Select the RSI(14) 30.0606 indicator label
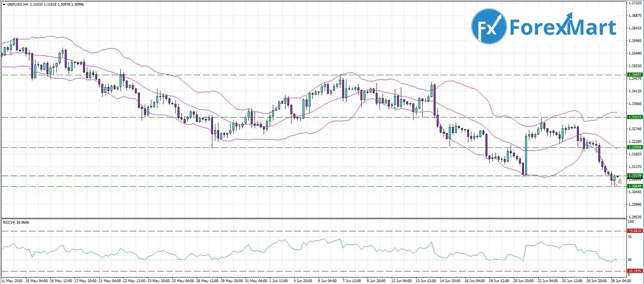The image size is (644, 284). 16,223
